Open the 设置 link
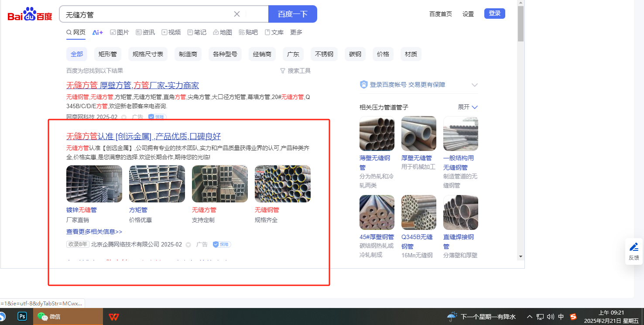The image size is (644, 325). click(x=468, y=14)
